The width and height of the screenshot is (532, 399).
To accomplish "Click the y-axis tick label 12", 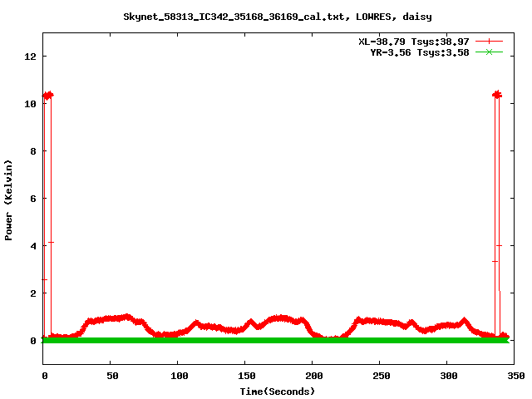I will (30, 57).
